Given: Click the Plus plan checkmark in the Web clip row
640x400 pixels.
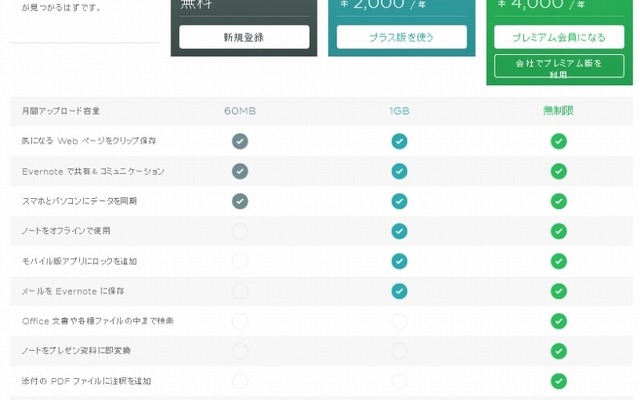Looking at the screenshot, I should pos(399,141).
